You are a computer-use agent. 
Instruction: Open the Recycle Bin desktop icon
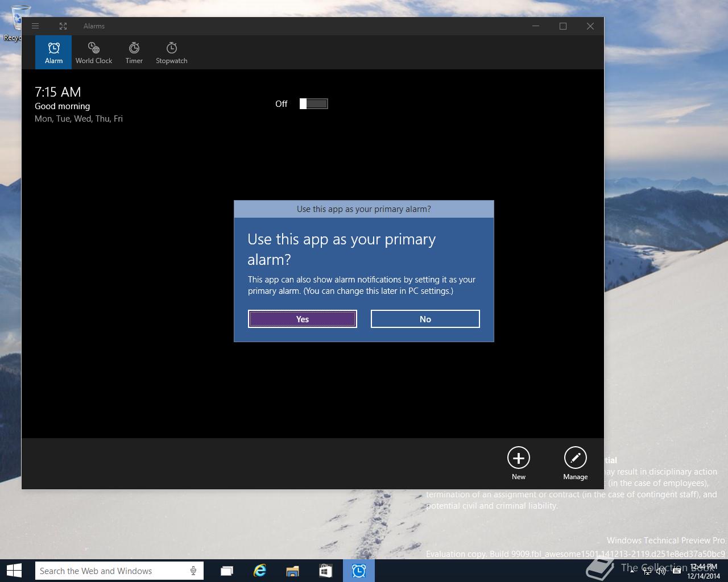(20, 23)
